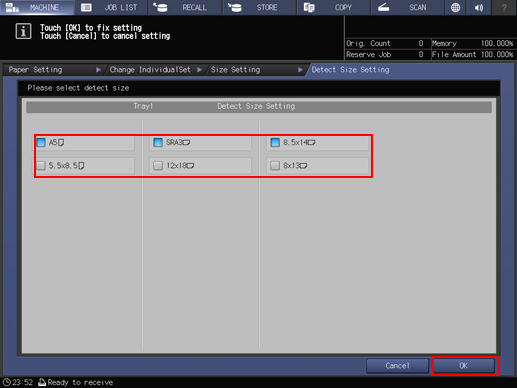Uncheck the 8.5x14 detect size checkbox
Screen dimensions: 517x388
click(x=275, y=142)
